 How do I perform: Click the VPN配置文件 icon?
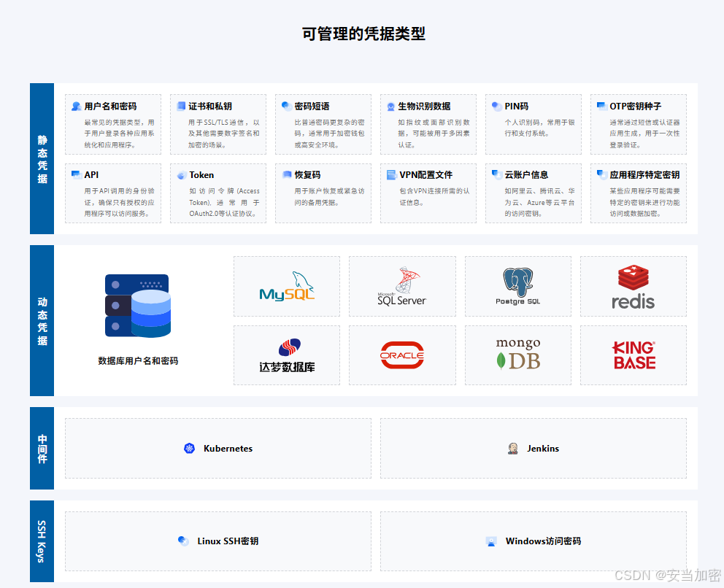pyautogui.click(x=391, y=175)
